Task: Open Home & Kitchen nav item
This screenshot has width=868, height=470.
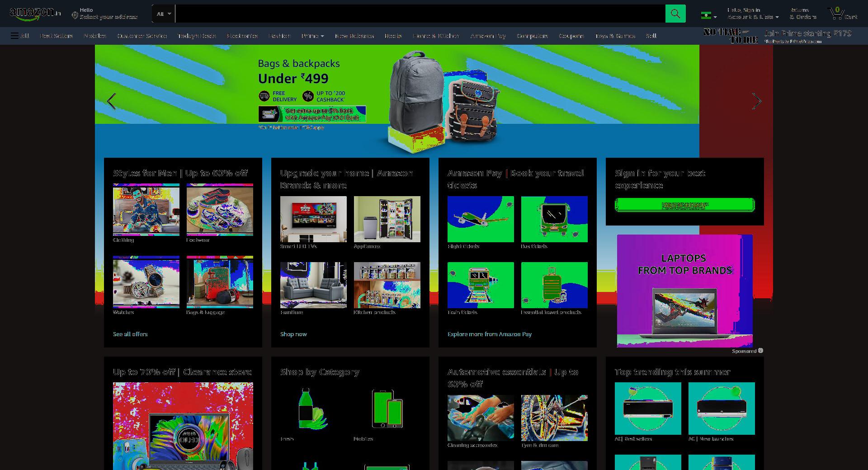Action: (x=436, y=36)
